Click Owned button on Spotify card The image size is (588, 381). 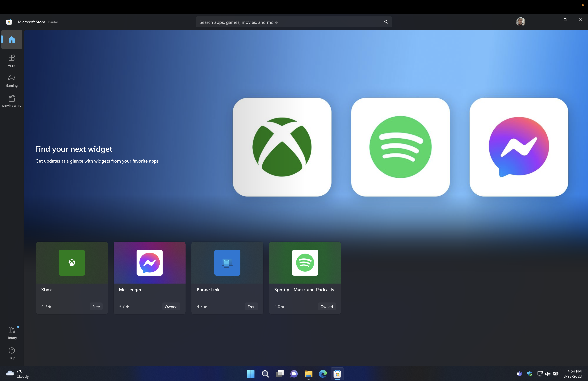tap(326, 306)
